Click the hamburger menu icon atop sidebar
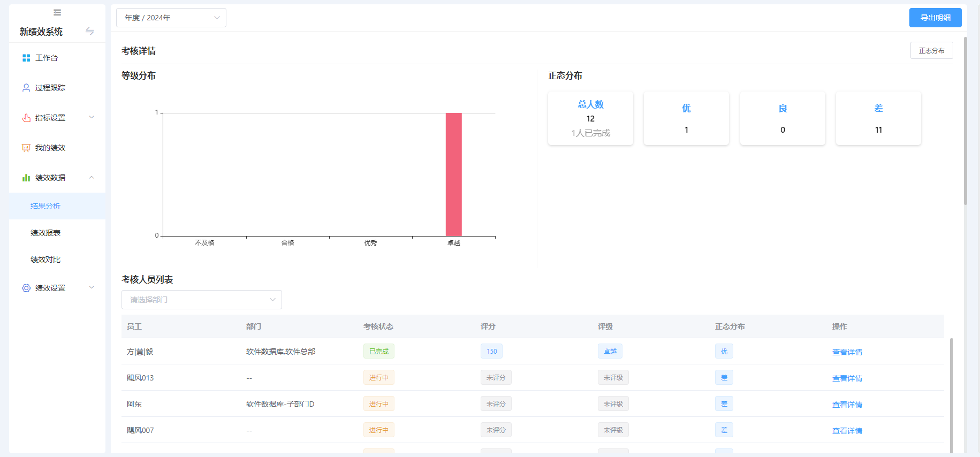980x457 pixels. pyautogui.click(x=57, y=12)
